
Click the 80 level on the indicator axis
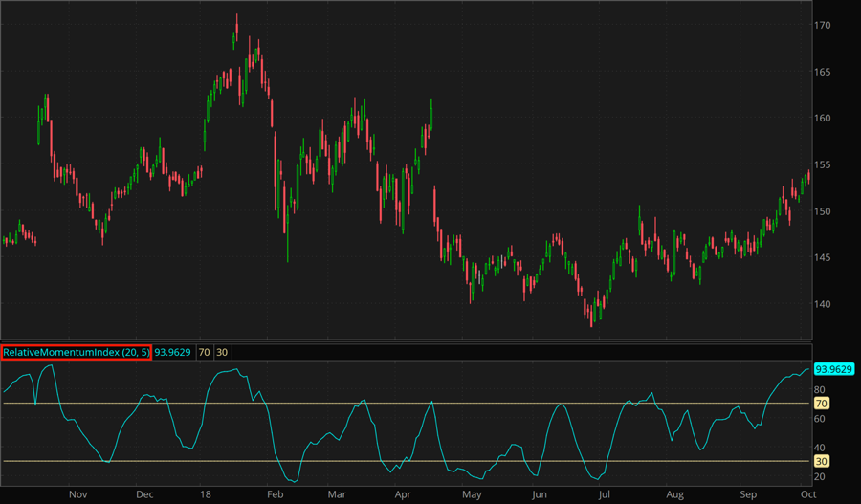(821, 390)
